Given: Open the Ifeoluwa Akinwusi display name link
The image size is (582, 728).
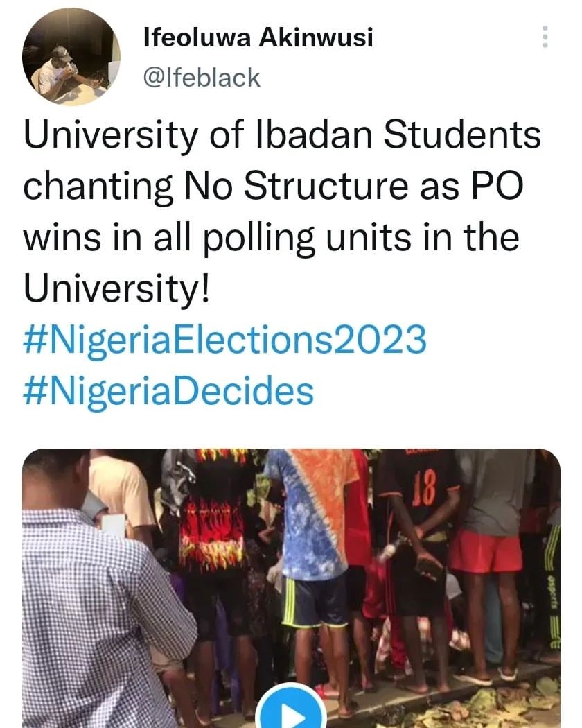Looking at the screenshot, I should click(x=258, y=39).
